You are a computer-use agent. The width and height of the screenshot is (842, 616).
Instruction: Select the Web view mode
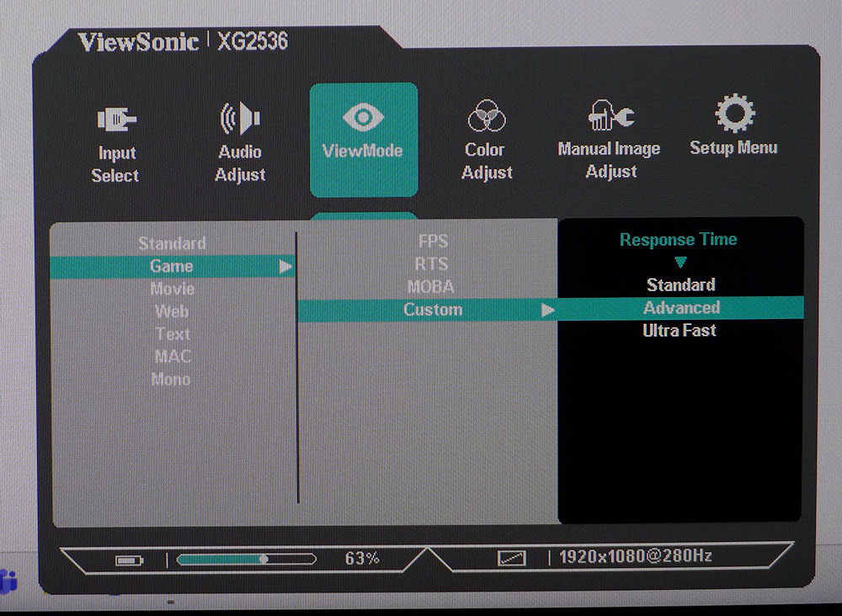click(172, 311)
